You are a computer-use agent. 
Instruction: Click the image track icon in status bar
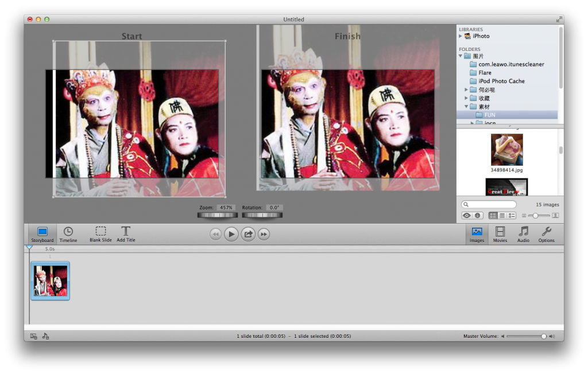tap(33, 336)
